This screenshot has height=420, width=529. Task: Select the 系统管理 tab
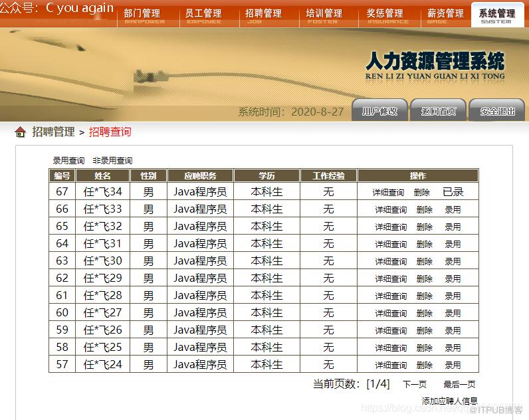coord(497,15)
